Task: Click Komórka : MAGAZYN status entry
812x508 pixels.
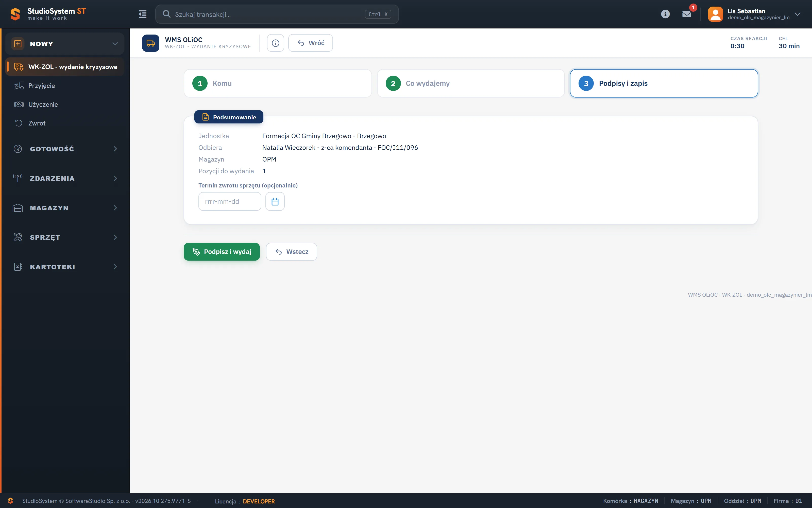Action: (x=631, y=501)
